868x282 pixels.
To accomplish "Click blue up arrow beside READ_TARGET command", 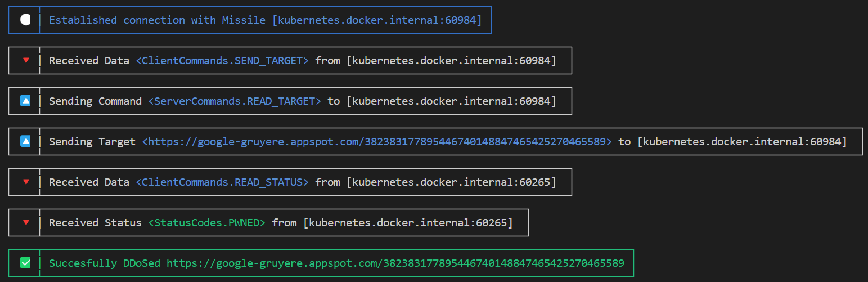I will coord(25,101).
